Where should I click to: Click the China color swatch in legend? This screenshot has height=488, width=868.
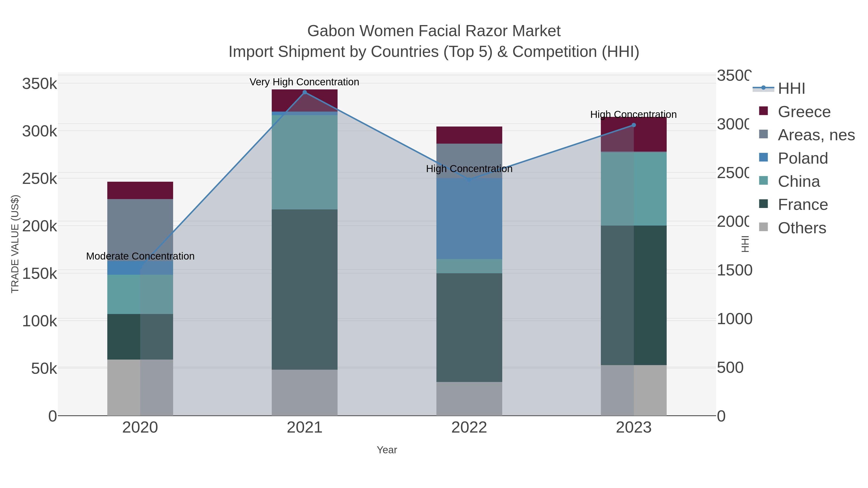click(764, 180)
